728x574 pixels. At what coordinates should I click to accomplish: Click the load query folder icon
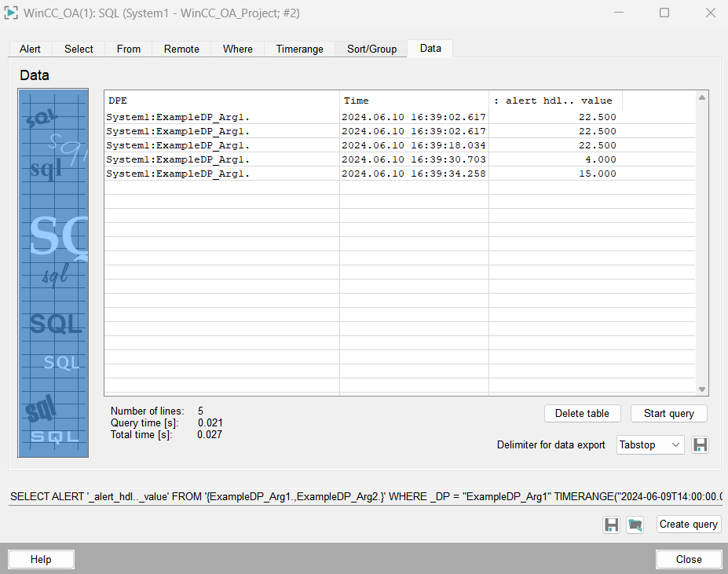click(635, 525)
